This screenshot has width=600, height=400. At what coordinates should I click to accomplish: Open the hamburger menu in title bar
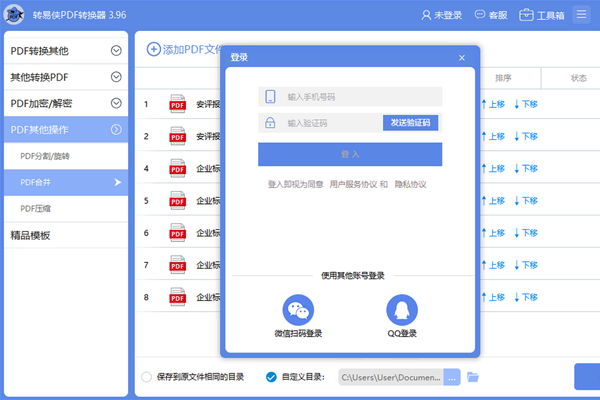581,16
